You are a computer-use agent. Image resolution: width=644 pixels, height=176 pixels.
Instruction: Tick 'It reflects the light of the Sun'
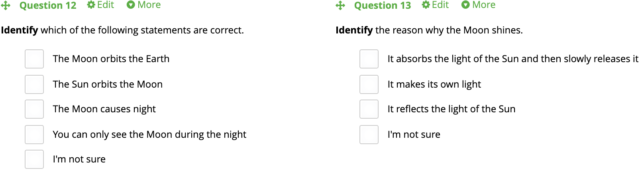pos(369,109)
